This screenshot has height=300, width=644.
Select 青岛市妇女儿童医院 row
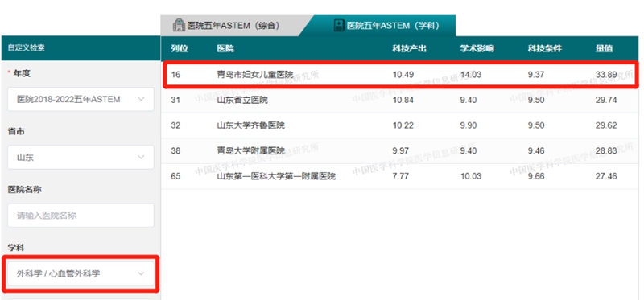click(400, 75)
